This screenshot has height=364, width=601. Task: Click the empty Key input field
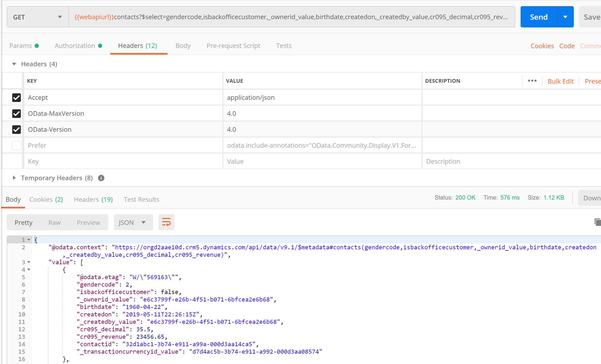(x=123, y=162)
